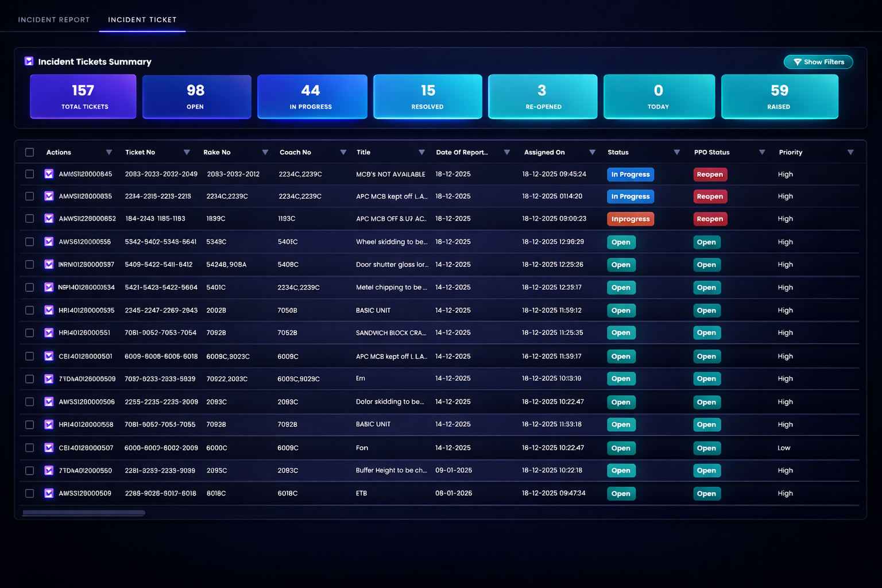Open filter icon on Ticket No column
The width and height of the screenshot is (882, 588).
tap(187, 152)
